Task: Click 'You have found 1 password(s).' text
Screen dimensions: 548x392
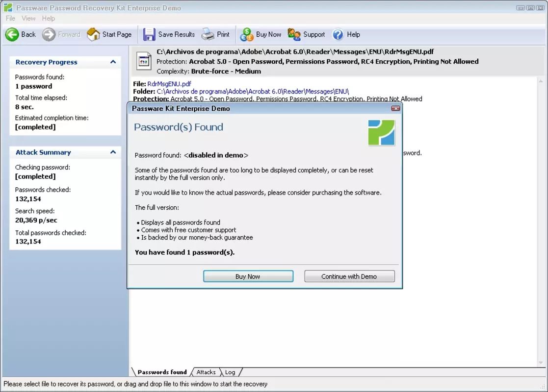Action: tap(184, 252)
